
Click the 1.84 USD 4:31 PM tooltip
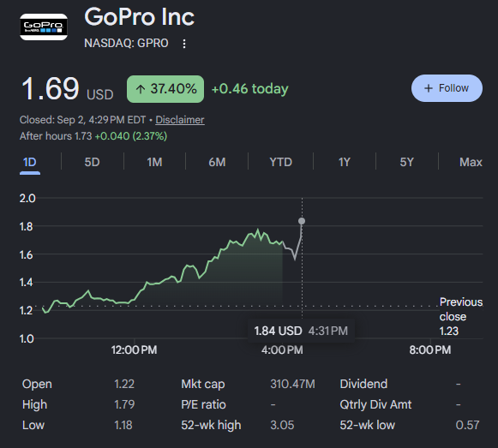pyautogui.click(x=301, y=331)
